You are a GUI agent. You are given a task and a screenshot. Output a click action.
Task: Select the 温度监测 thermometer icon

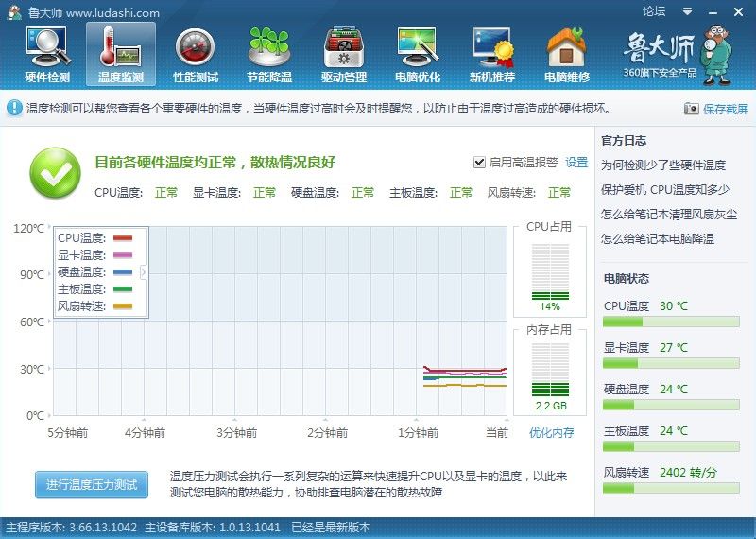click(x=121, y=54)
